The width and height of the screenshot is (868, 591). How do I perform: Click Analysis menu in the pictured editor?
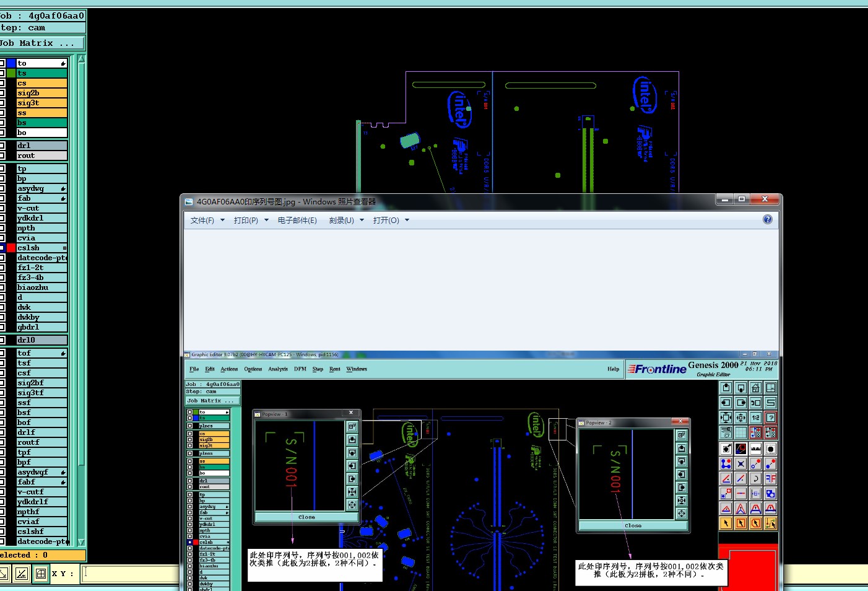[x=278, y=369]
